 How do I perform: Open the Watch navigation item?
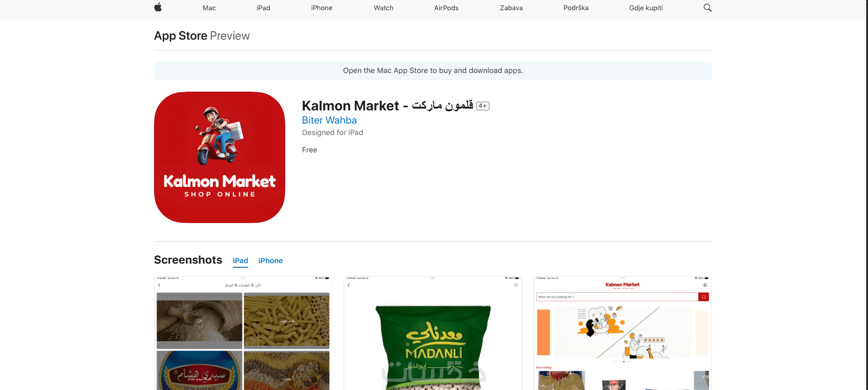point(384,8)
